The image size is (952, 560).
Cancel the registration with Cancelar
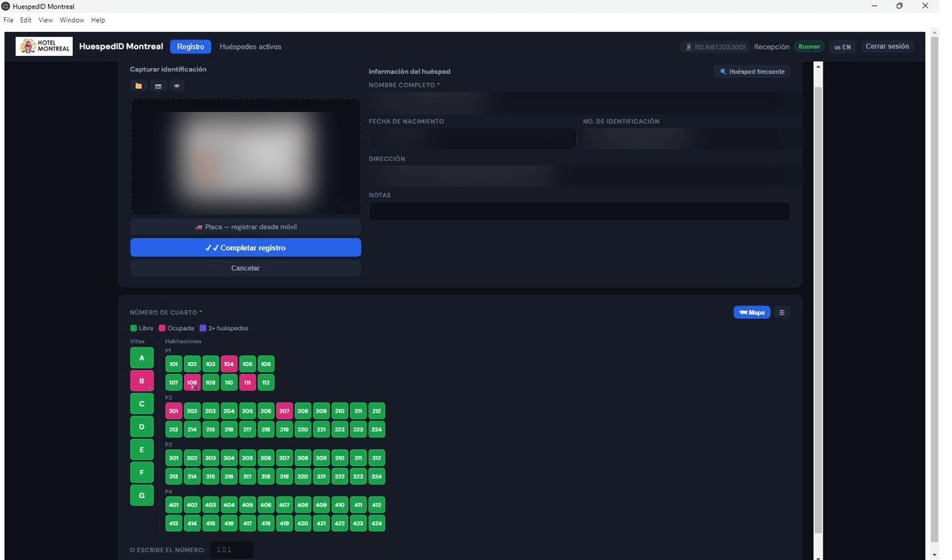point(245,268)
